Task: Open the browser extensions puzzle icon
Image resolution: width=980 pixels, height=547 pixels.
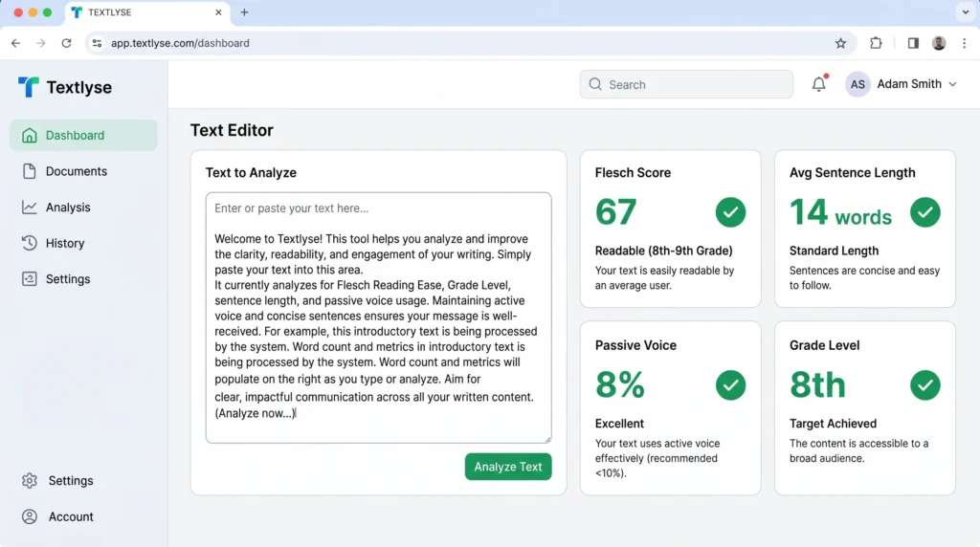Action: [876, 43]
